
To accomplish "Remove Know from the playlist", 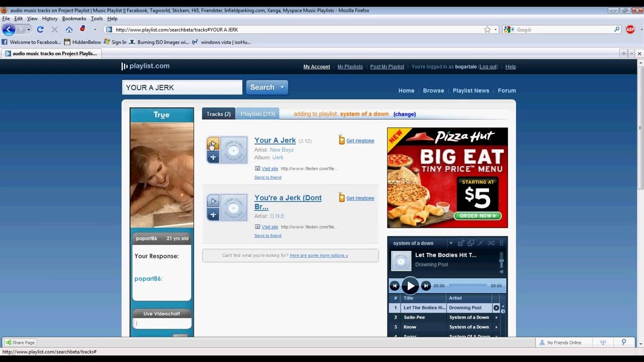I will pos(496,327).
